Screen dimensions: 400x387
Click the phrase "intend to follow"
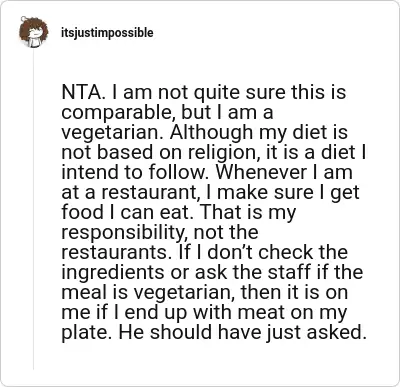coord(136,172)
